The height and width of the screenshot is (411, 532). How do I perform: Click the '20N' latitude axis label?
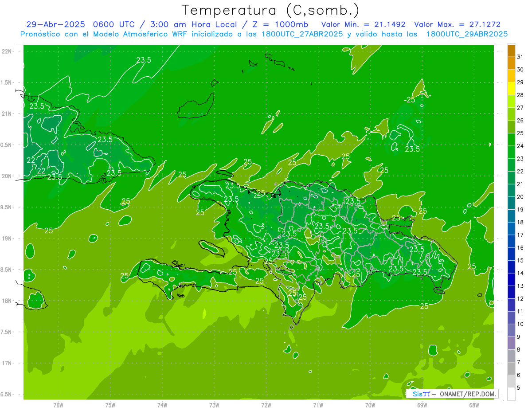pyautogui.click(x=7, y=176)
